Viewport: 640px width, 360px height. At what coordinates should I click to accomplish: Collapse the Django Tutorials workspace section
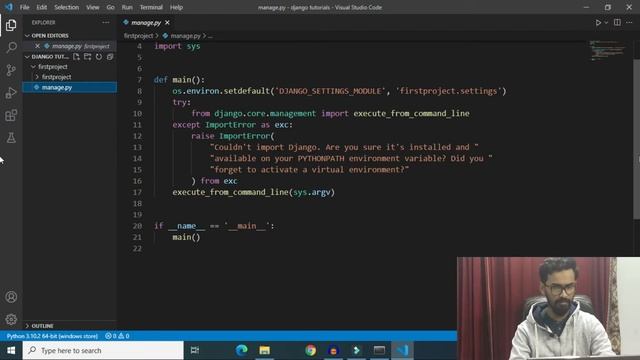(x=27, y=57)
